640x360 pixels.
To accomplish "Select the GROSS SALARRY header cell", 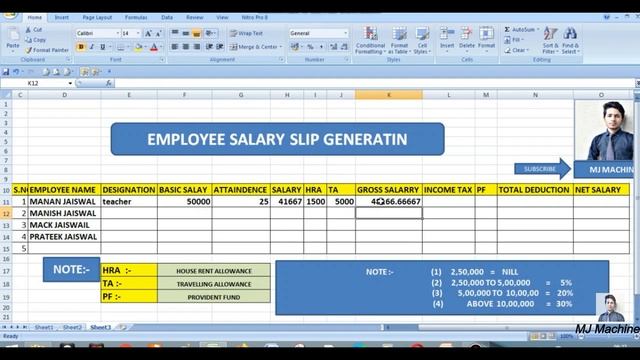I will (x=389, y=190).
